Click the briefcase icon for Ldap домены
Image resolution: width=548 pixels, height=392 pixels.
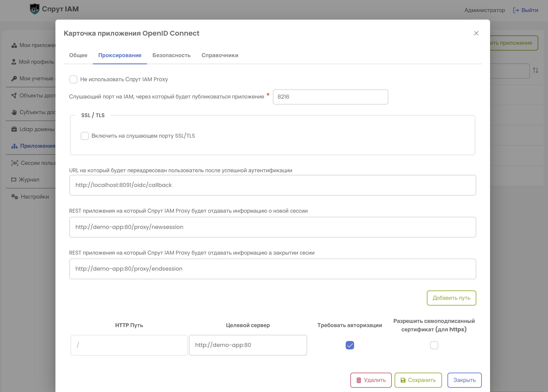(x=14, y=129)
